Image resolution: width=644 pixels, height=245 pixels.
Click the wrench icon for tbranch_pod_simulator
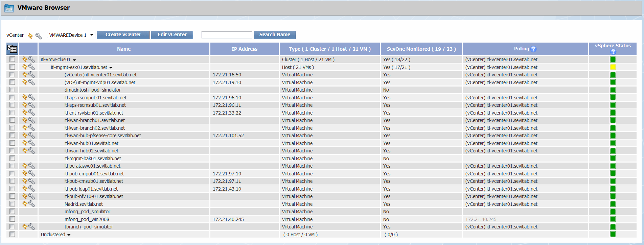click(x=31, y=226)
